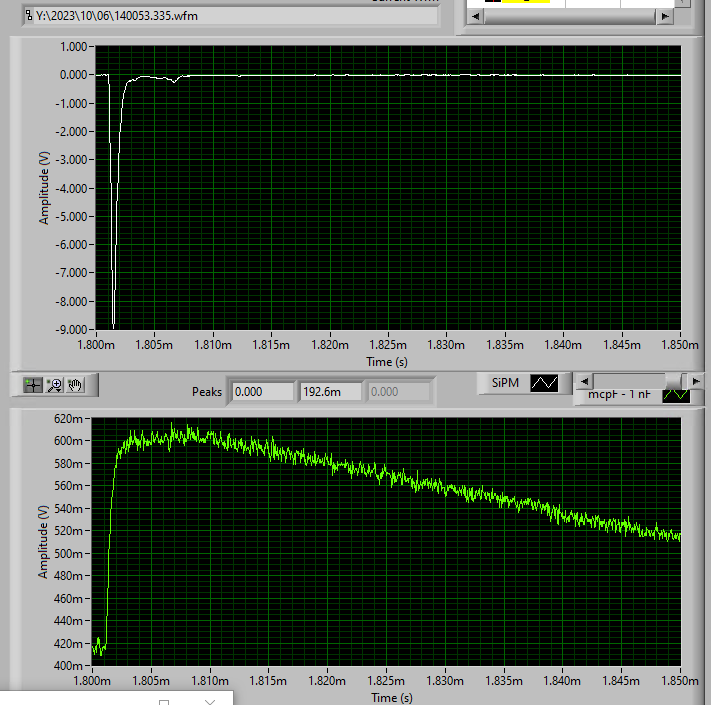Click the legend scrollbar right arrow

pyautogui.click(x=696, y=381)
